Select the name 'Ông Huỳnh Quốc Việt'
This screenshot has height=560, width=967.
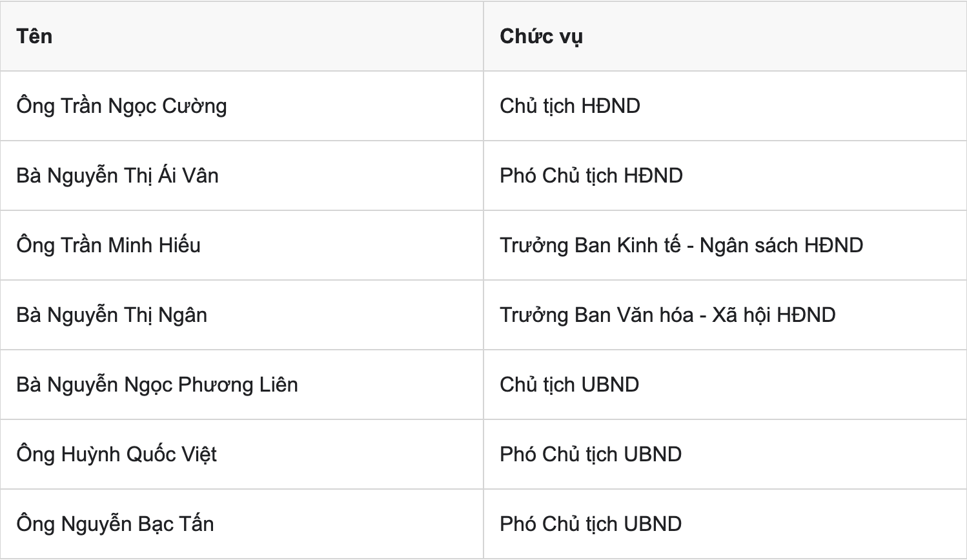point(117,454)
